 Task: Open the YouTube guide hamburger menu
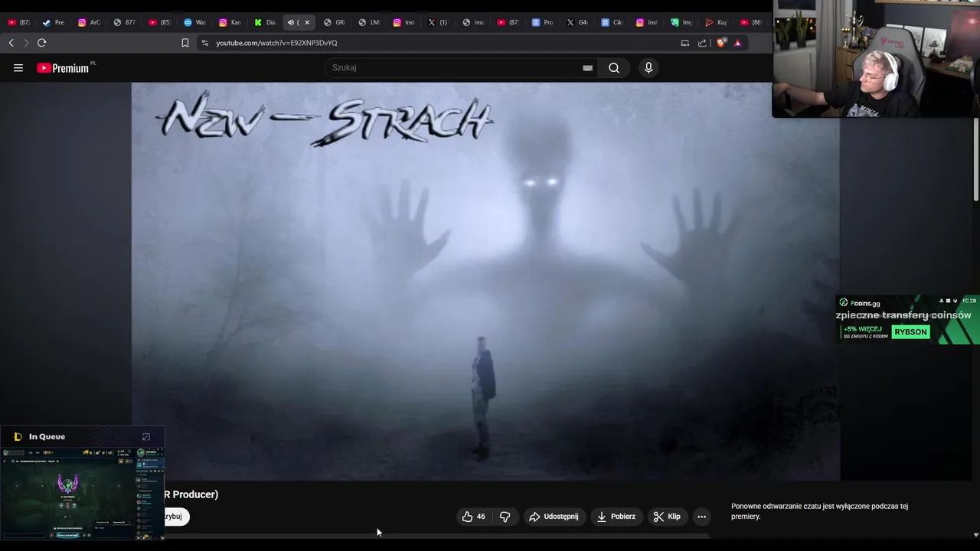[x=18, y=68]
